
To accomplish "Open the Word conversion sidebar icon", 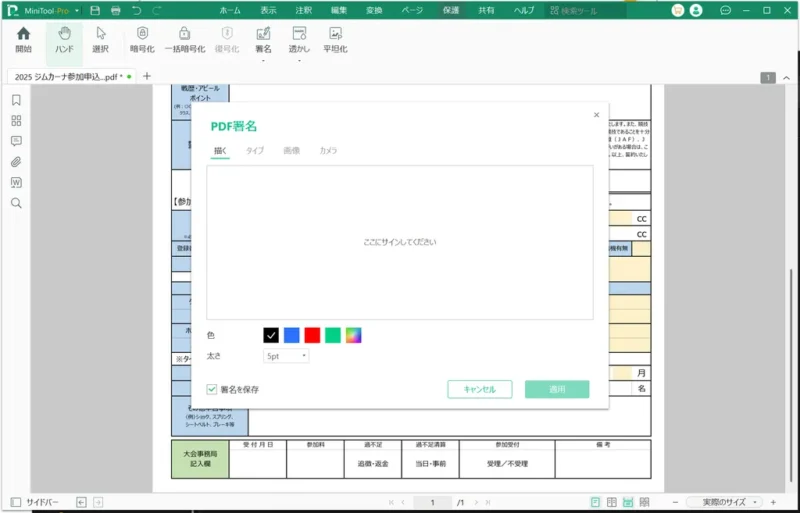I will coord(16,182).
